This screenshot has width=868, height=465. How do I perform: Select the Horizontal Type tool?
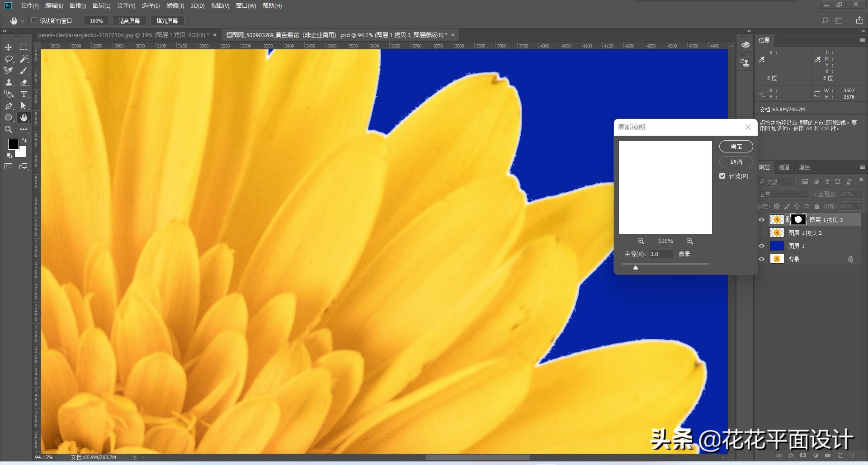(x=24, y=94)
